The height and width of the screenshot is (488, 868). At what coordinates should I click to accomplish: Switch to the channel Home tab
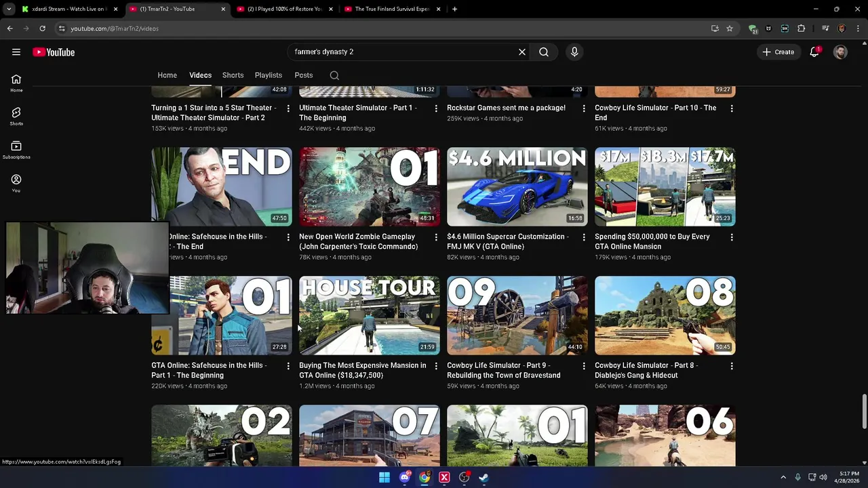pyautogui.click(x=167, y=75)
